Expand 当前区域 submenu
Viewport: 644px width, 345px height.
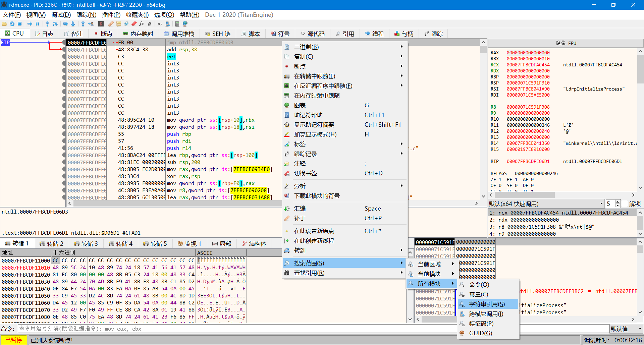(431, 264)
